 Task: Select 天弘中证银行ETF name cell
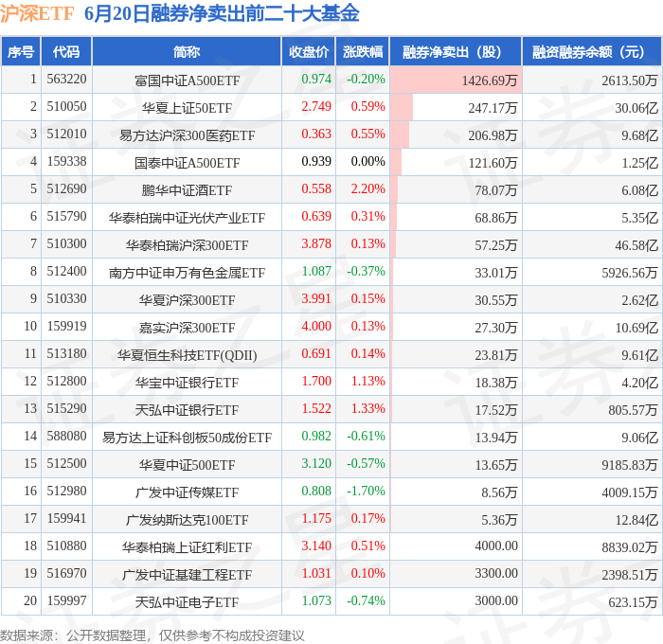click(x=187, y=410)
